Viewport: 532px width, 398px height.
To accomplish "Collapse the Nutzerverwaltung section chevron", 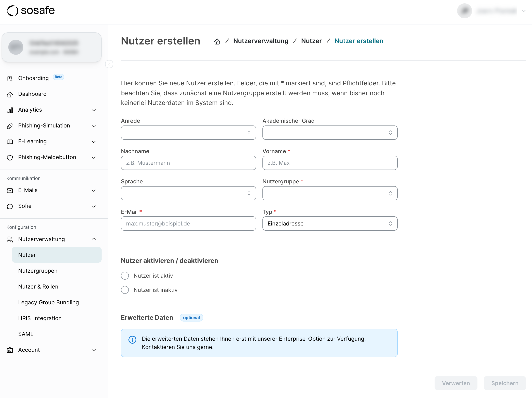I will (x=93, y=239).
